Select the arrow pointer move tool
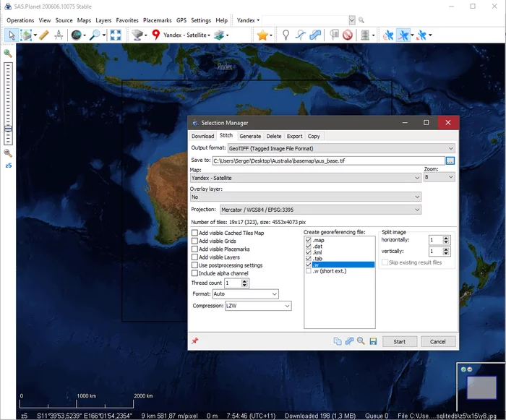Viewport: 506px width, 420px height. point(12,35)
